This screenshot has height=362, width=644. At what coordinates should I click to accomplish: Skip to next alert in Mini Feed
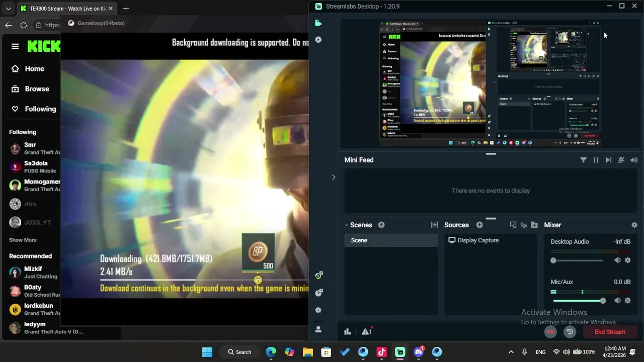[x=608, y=160]
